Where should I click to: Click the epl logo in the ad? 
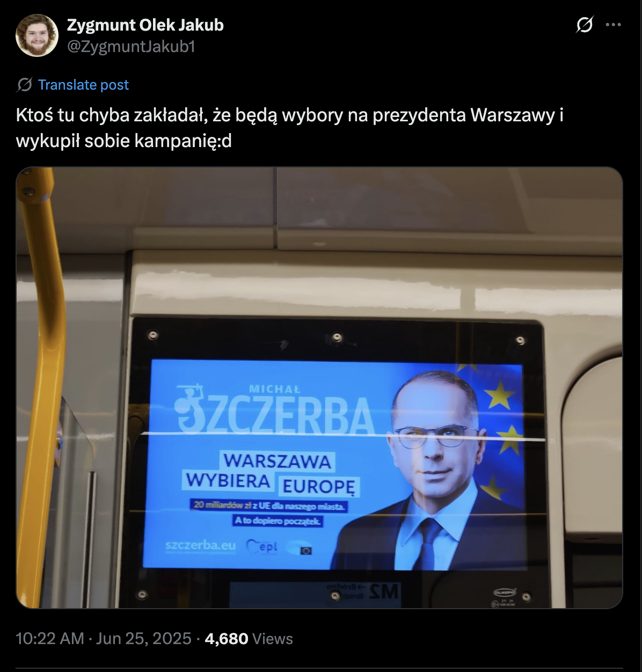[x=262, y=546]
